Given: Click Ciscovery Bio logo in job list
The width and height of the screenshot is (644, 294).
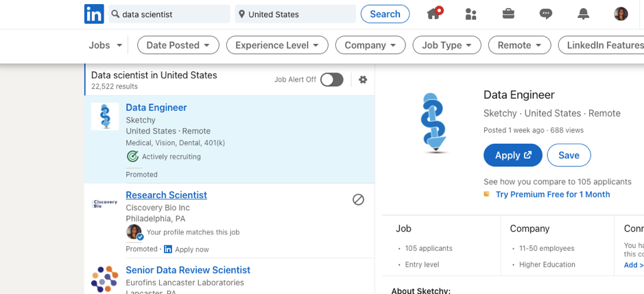Looking at the screenshot, I should pyautogui.click(x=105, y=204).
